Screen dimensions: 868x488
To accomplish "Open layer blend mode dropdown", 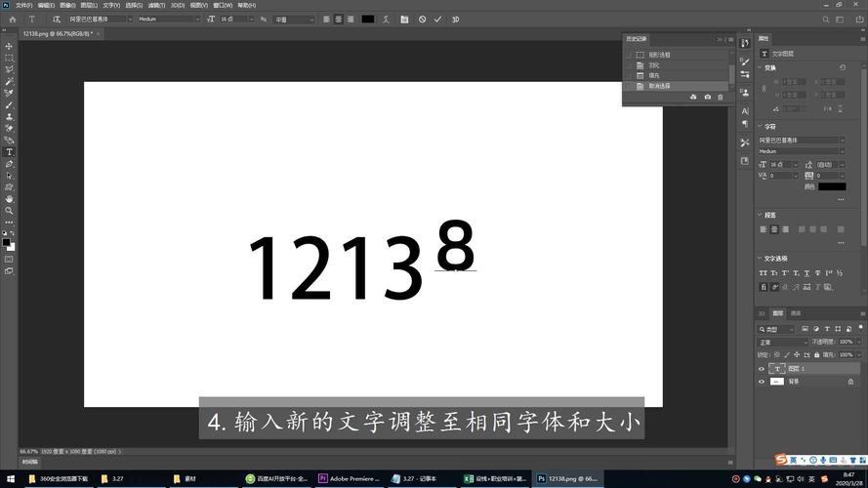I will pyautogui.click(x=783, y=343).
